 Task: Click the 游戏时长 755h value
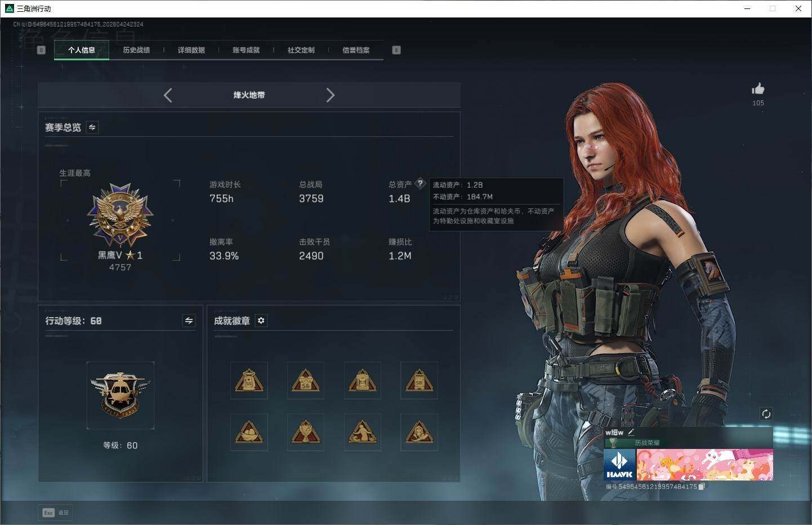pos(222,199)
